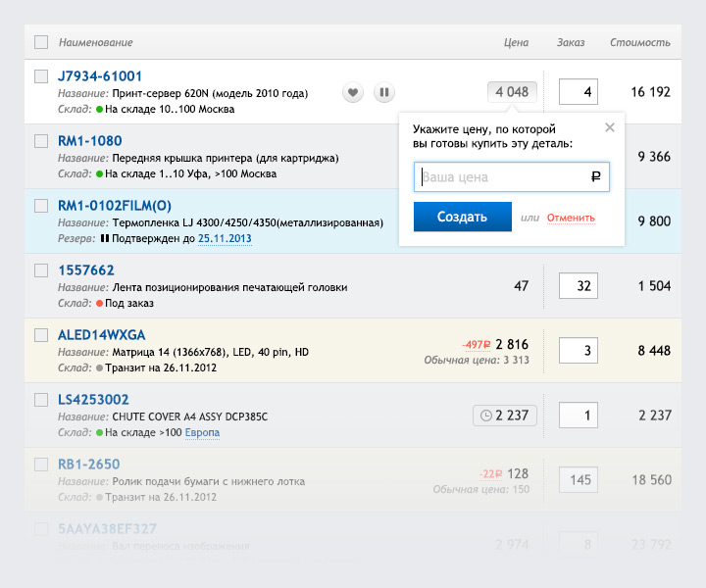The image size is (706, 588).
Task: Click the Создать button
Action: pos(462,217)
